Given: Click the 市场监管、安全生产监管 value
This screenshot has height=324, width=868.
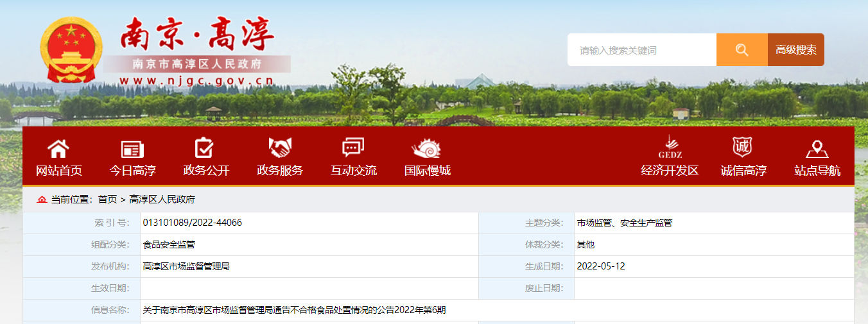Looking at the screenshot, I should [x=625, y=223].
